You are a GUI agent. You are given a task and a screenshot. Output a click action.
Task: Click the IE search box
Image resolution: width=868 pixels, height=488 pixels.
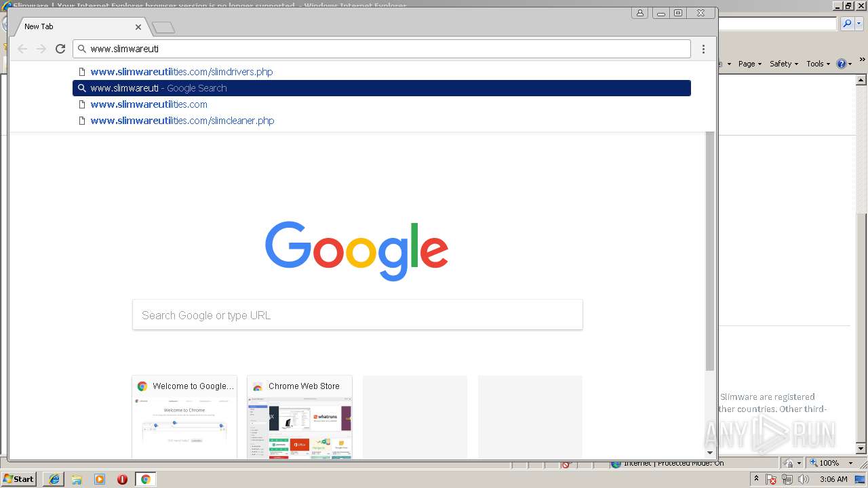pyautogui.click(x=778, y=24)
